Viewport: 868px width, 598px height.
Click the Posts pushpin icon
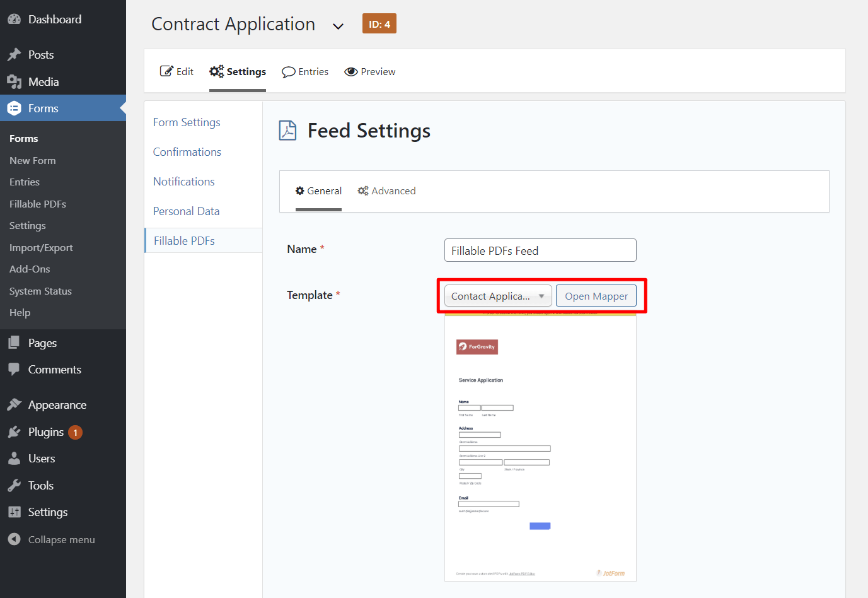pyautogui.click(x=14, y=54)
